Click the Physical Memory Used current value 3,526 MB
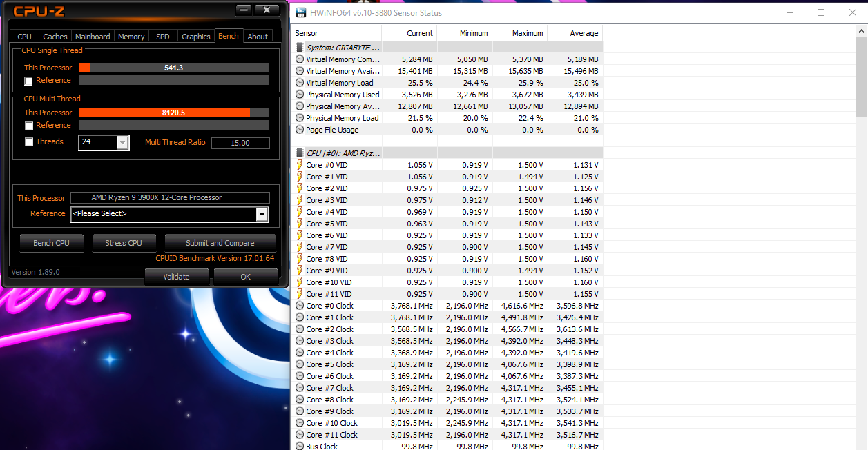The height and width of the screenshot is (450, 868). coord(416,95)
